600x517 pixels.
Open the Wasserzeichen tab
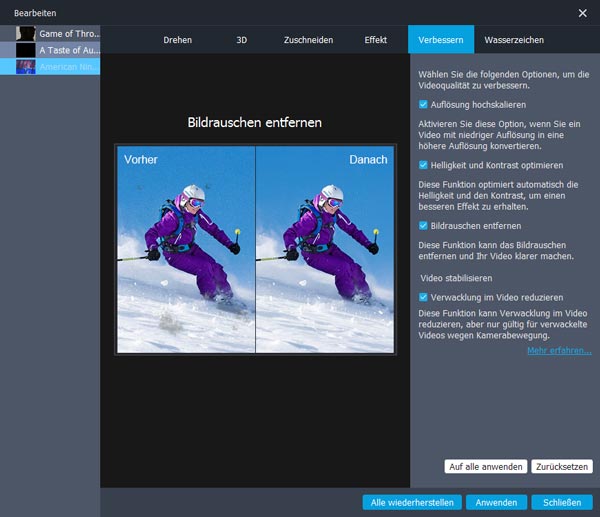tap(514, 40)
